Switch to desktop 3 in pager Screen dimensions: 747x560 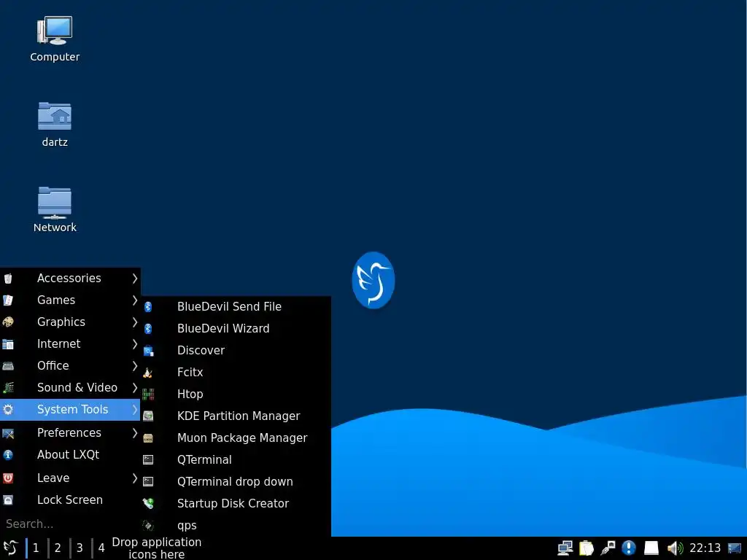coord(80,548)
